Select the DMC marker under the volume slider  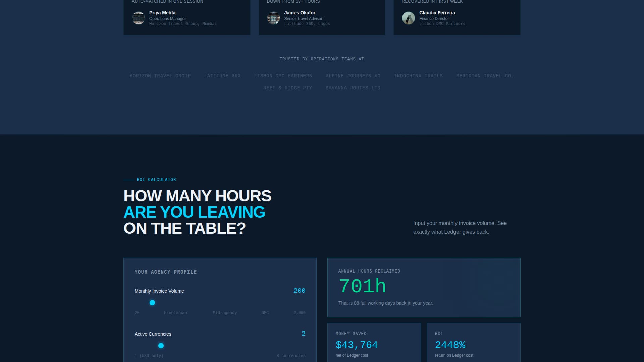[265, 313]
